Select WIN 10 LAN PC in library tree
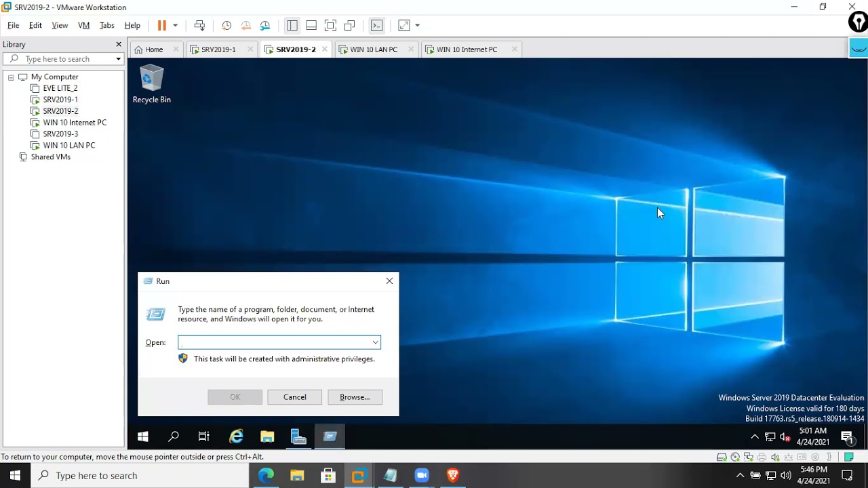Image resolution: width=868 pixels, height=488 pixels. [63, 146]
